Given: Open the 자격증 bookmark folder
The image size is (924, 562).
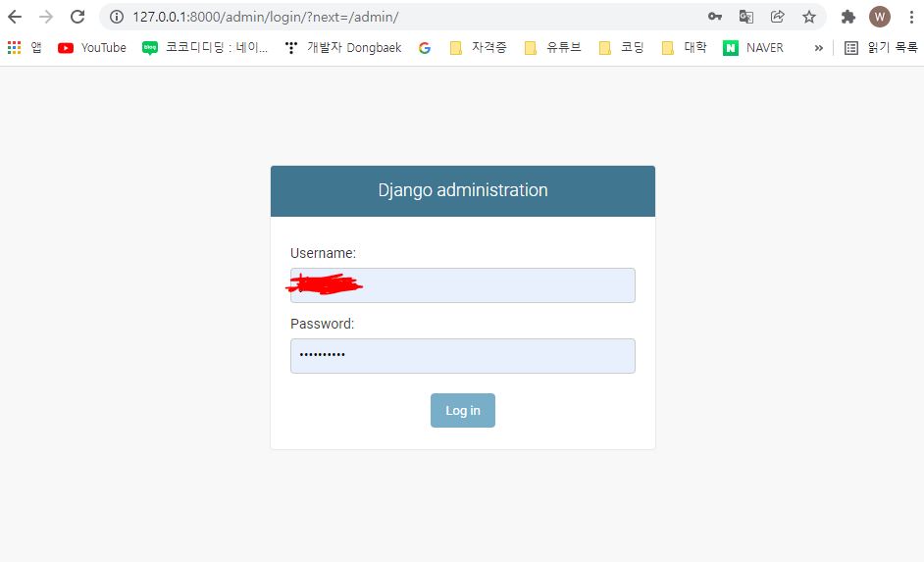Looking at the screenshot, I should coord(478,48).
